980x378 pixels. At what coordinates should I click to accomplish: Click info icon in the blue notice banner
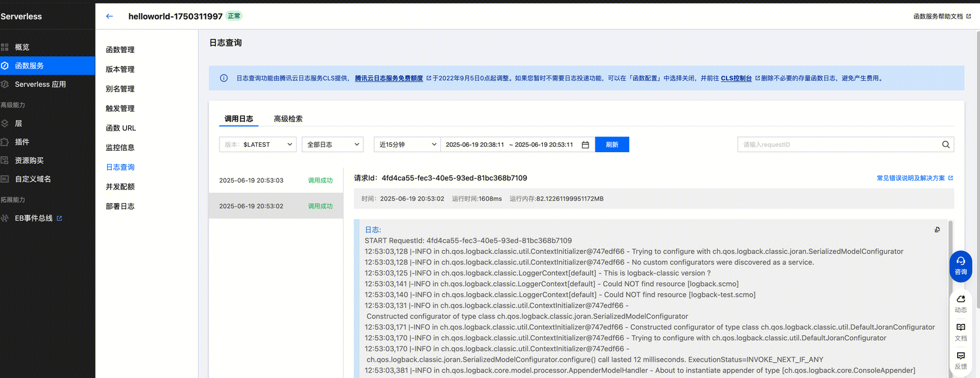point(224,78)
